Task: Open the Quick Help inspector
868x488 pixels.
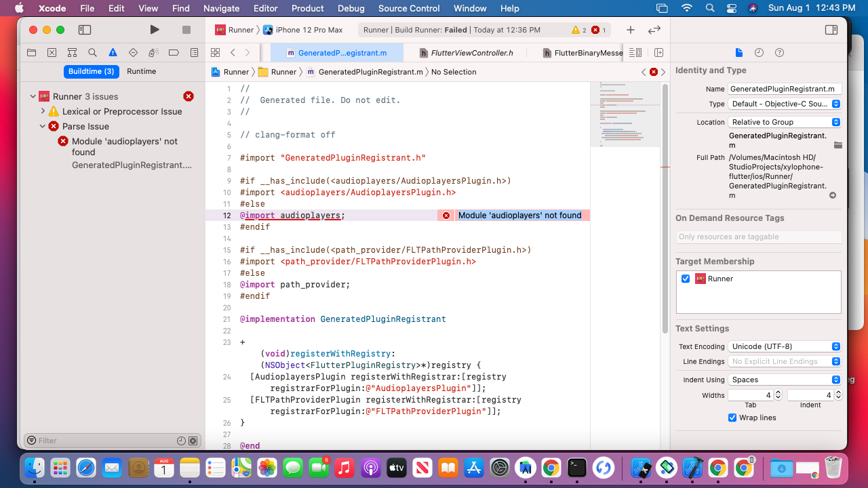Action: point(778,52)
